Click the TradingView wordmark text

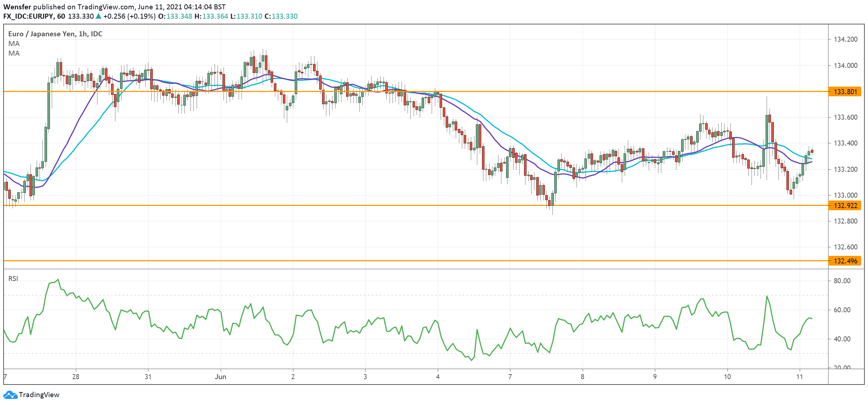pyautogui.click(x=39, y=395)
